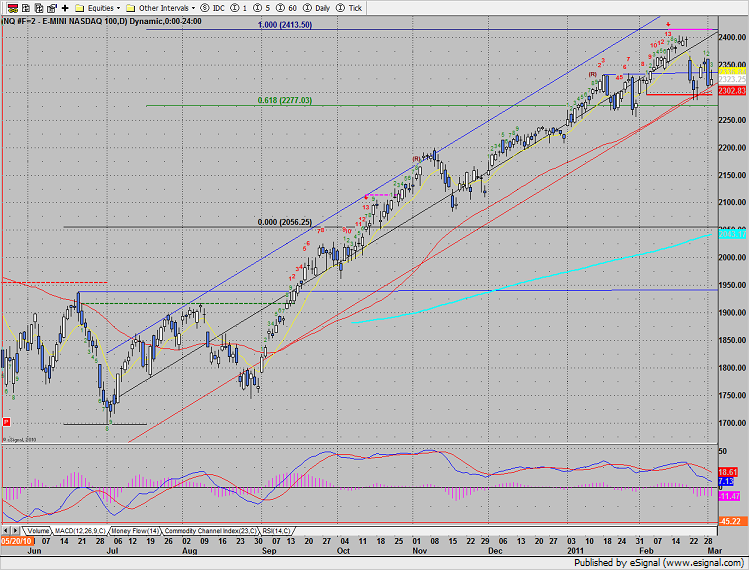This screenshot has width=749, height=570.
Task: Open the RSI(14,C) tab
Action: tap(276, 531)
